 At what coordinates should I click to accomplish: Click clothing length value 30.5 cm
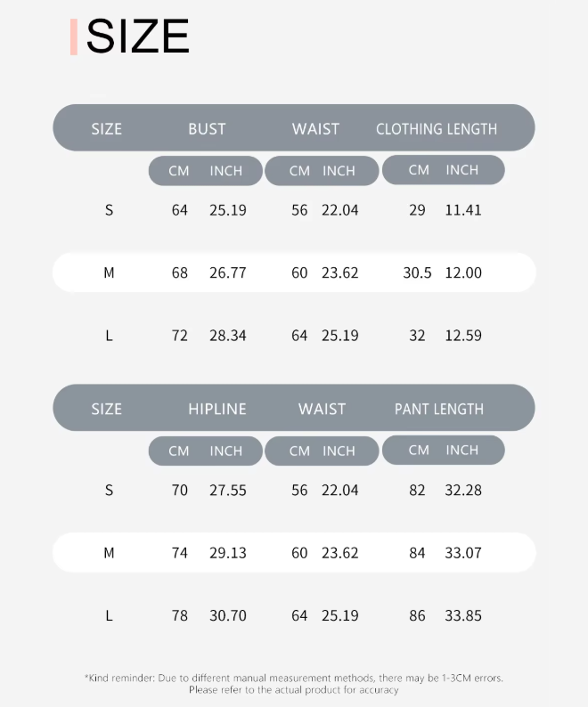(417, 273)
